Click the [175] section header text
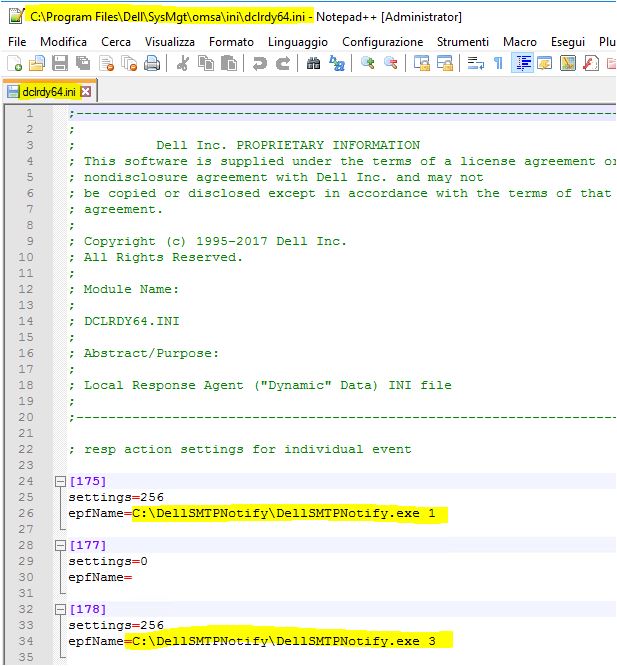The image size is (617, 666). click(x=87, y=481)
